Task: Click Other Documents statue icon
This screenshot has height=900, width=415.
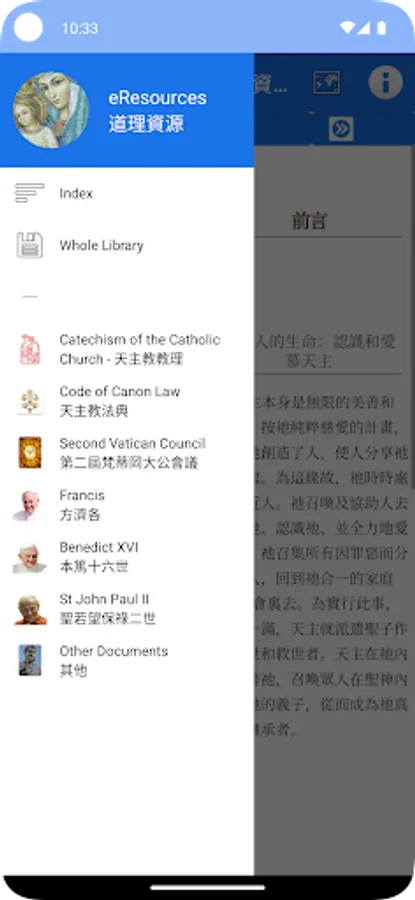Action: pyautogui.click(x=29, y=660)
